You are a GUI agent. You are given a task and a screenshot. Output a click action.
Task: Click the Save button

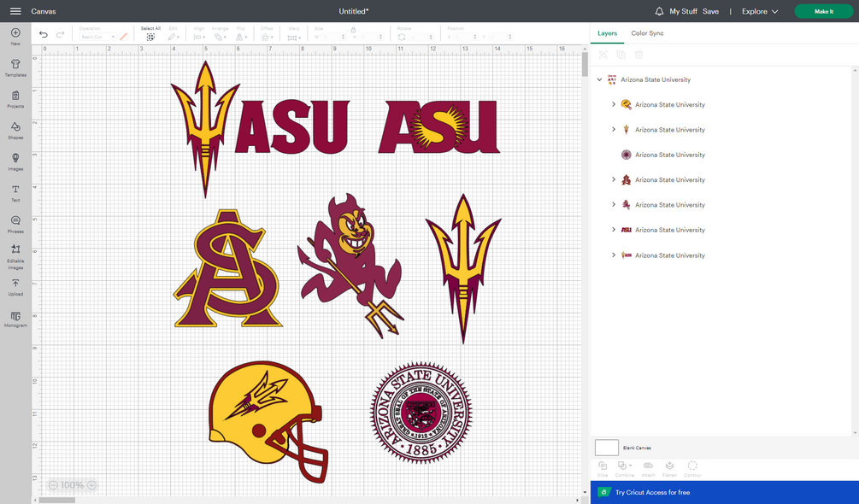[710, 11]
